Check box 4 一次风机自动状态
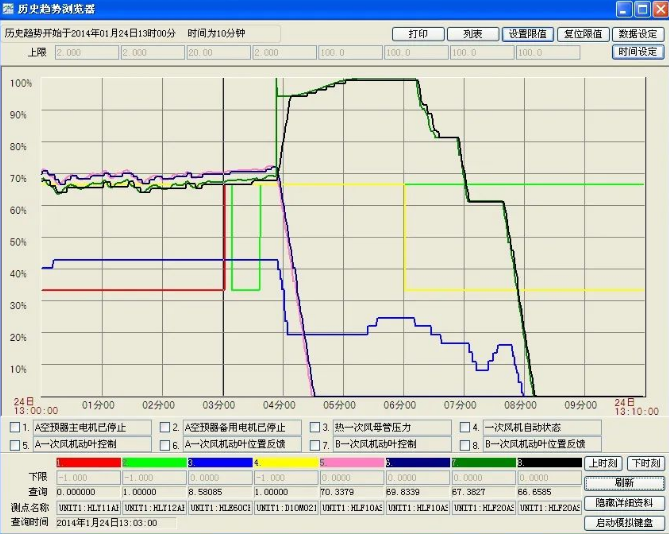This screenshot has height=534, width=669. [x=465, y=428]
